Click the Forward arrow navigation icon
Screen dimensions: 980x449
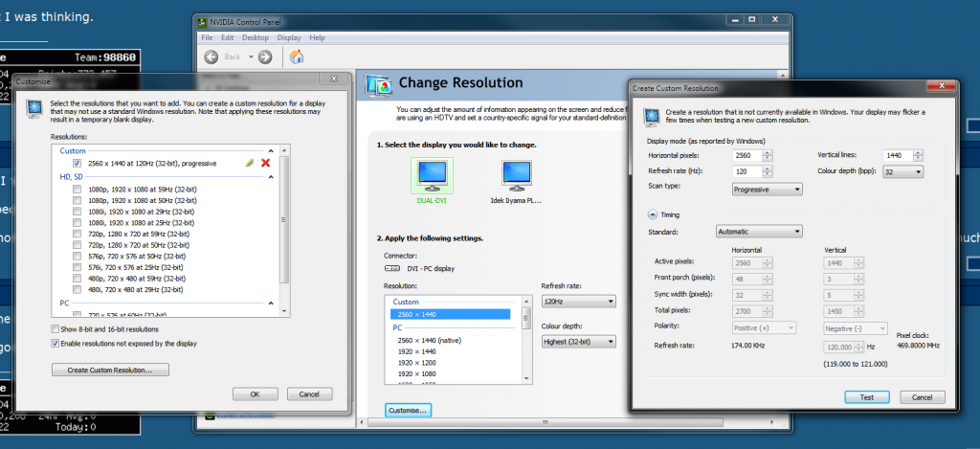(x=265, y=56)
